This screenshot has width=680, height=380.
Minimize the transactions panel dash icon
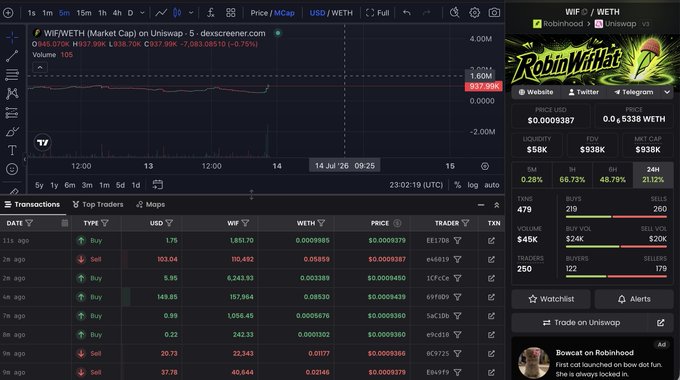coord(481,205)
